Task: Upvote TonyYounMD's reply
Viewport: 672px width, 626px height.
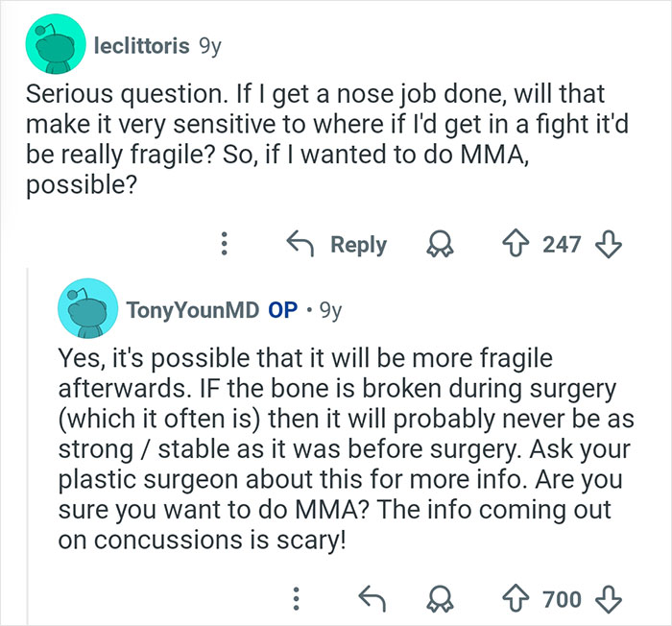Action: 521,599
